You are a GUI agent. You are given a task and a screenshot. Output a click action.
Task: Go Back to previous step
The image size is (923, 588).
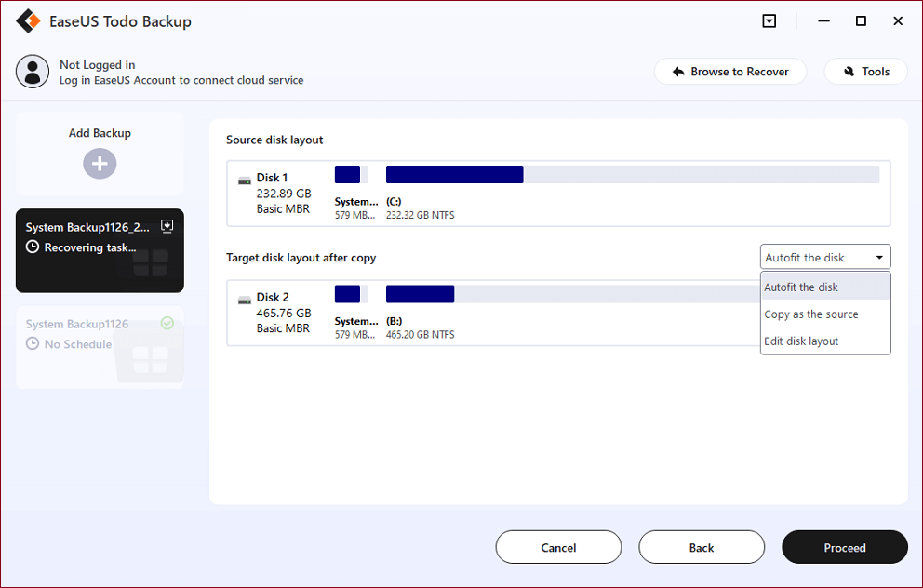tap(702, 548)
